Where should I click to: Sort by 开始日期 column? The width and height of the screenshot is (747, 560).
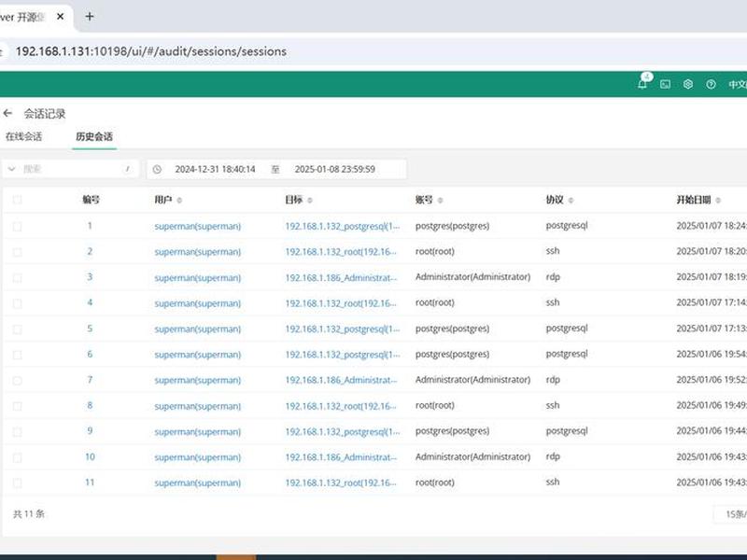[718, 201]
